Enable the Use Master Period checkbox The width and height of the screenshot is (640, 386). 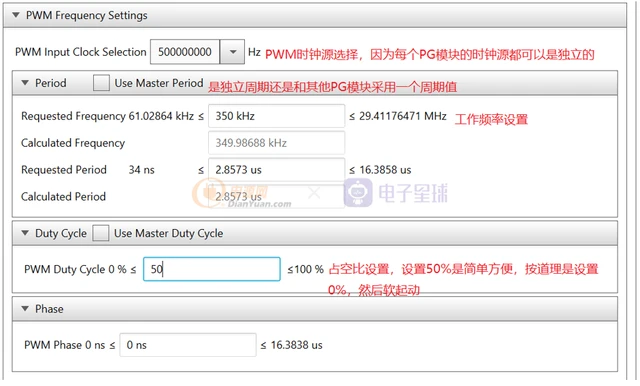click(101, 83)
